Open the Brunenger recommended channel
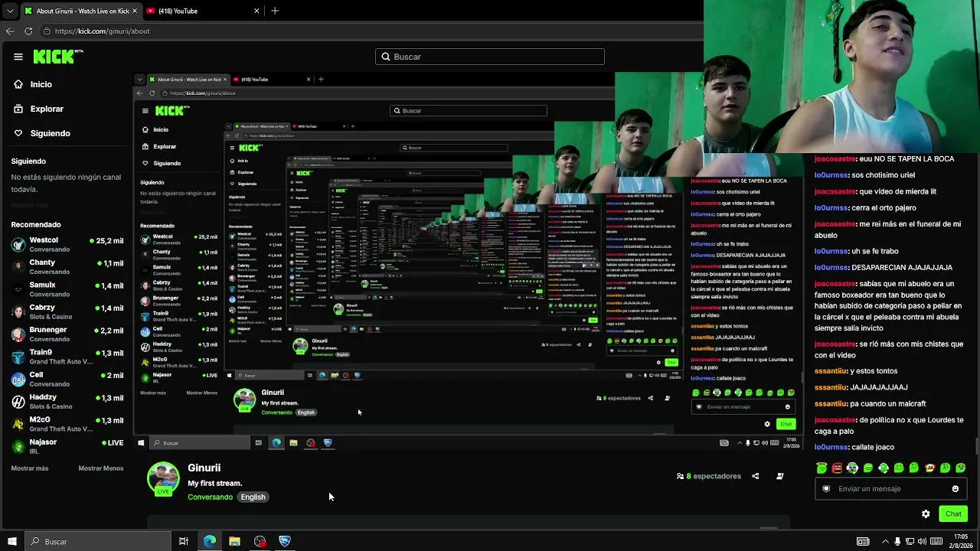Viewport: 980px width, 551px height. point(67,334)
